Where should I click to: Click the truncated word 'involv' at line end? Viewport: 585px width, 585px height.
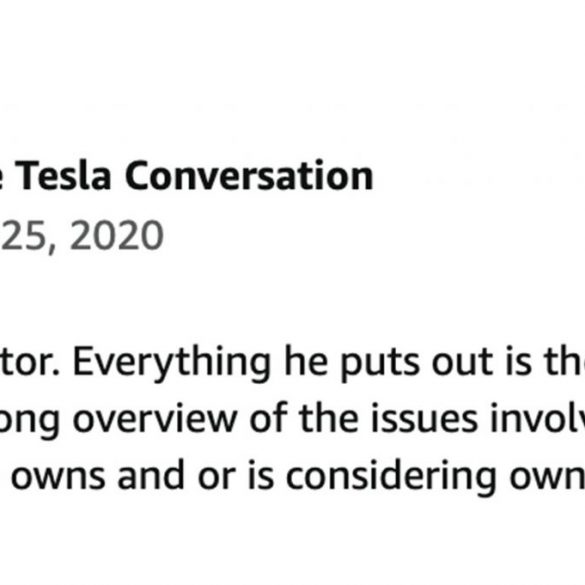click(x=537, y=418)
